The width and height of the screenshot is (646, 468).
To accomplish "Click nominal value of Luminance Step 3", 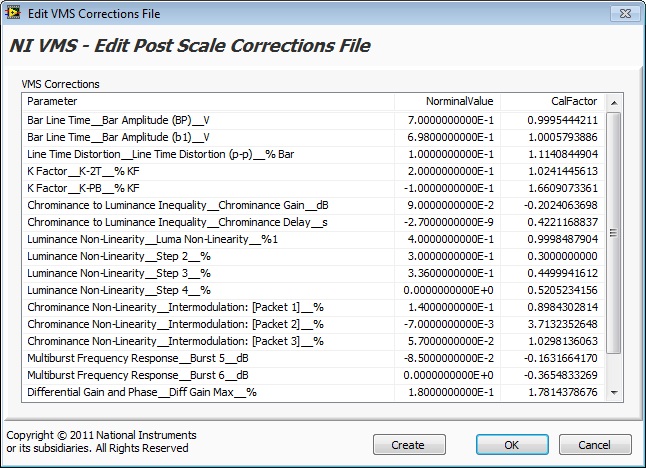I will [x=450, y=273].
